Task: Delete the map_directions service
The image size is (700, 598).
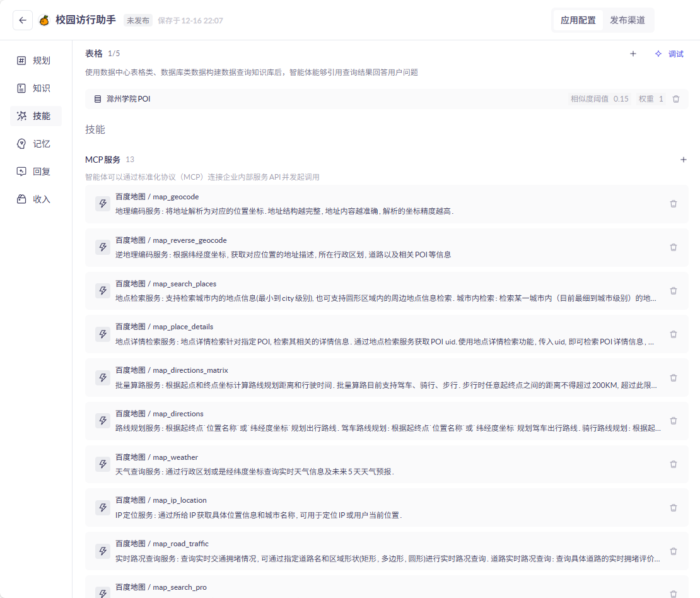Action: click(674, 421)
